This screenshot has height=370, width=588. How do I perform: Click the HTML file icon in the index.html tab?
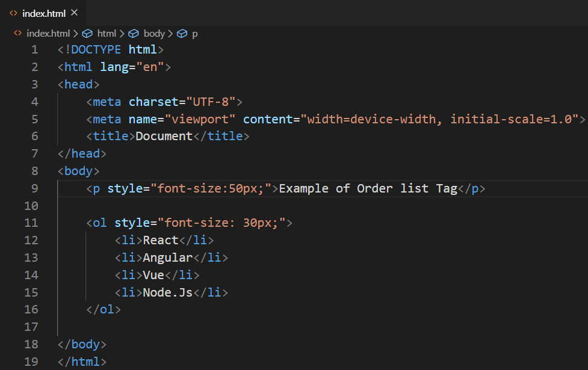(14, 13)
